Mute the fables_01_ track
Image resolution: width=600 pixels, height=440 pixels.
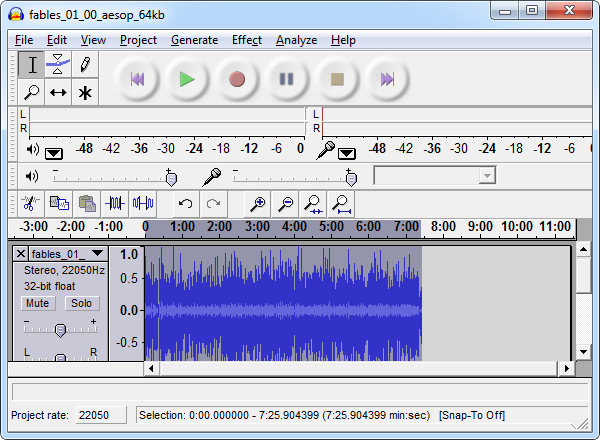[x=38, y=303]
